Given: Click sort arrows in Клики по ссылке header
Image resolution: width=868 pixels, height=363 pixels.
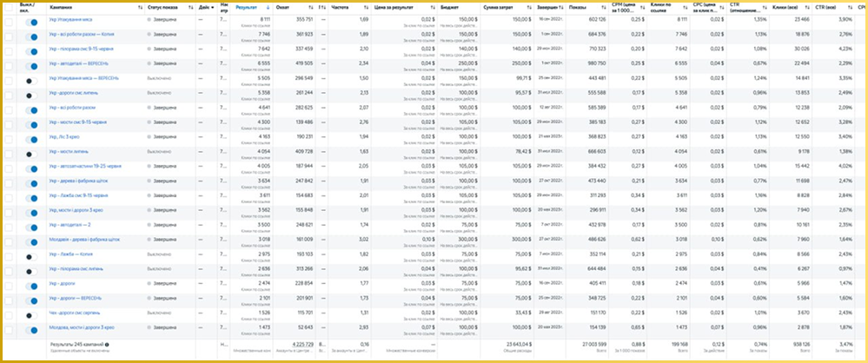Looking at the screenshot, I should click(x=686, y=8).
